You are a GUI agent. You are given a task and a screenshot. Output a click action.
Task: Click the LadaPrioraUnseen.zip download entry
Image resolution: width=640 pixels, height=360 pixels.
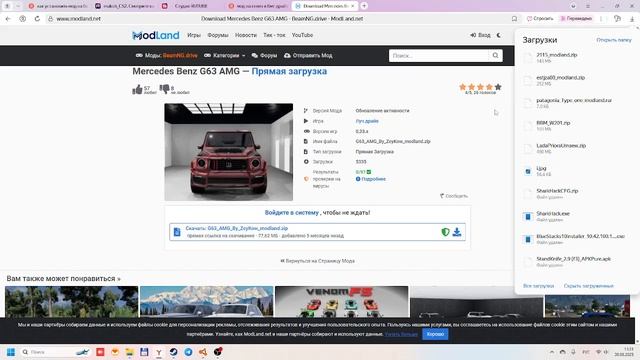[x=576, y=148]
